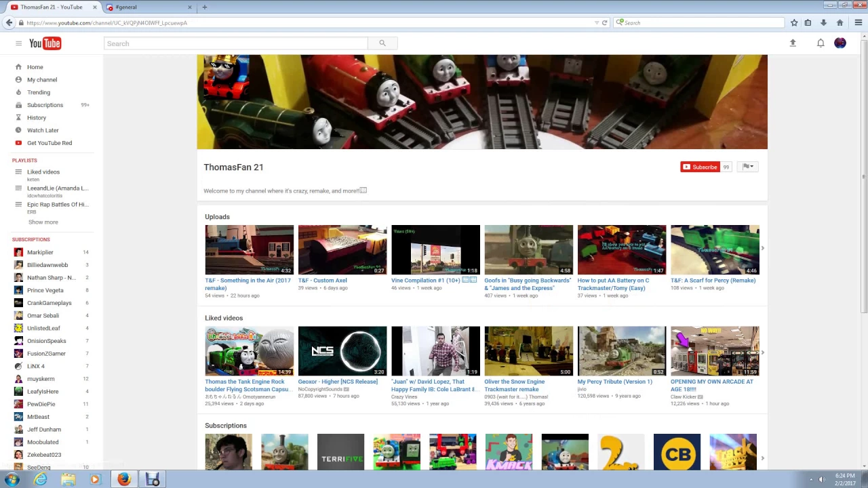Screen dimensions: 868x488
Task: Reload the page with refresh icon
Action: [605, 22]
